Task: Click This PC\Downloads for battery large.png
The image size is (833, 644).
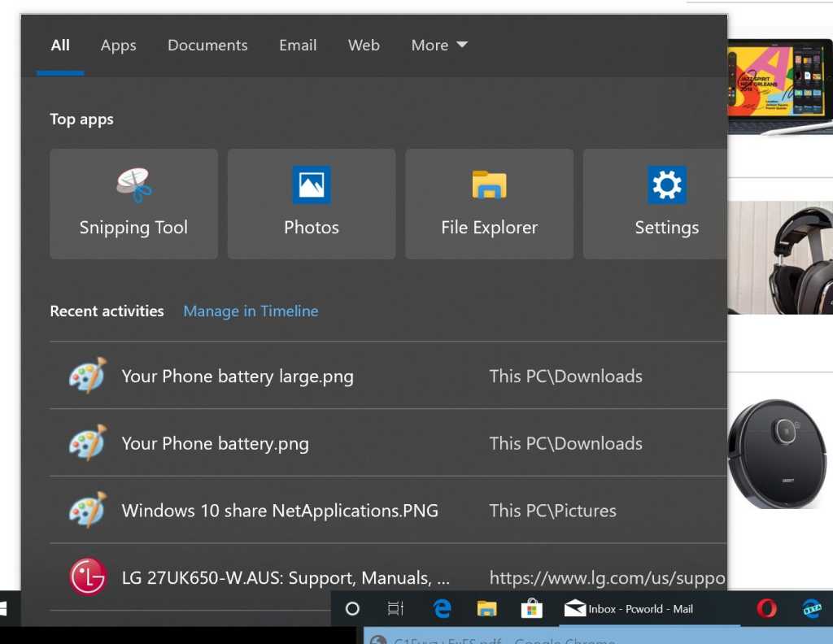Action: coord(566,376)
